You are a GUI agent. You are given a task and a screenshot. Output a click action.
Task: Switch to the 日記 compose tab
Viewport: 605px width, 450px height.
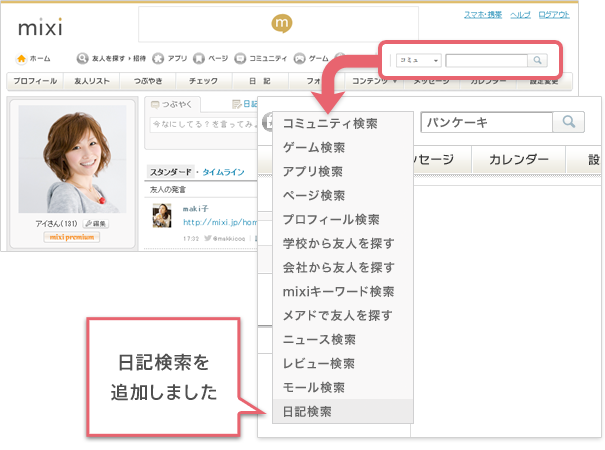click(245, 104)
